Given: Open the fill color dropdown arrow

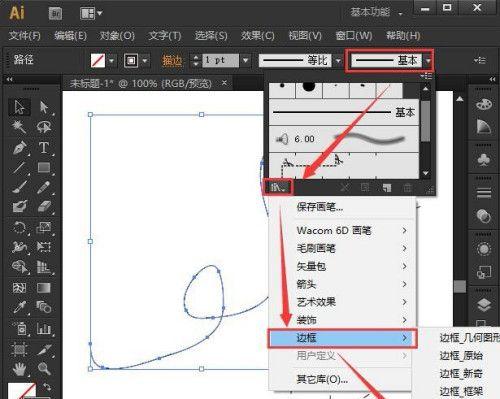Looking at the screenshot, I should [111, 61].
